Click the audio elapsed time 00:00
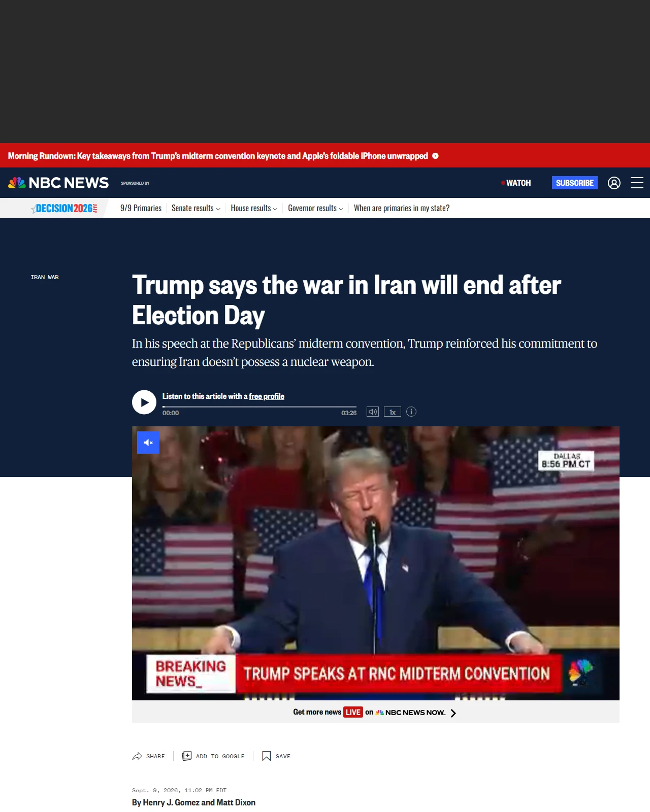 click(x=171, y=413)
